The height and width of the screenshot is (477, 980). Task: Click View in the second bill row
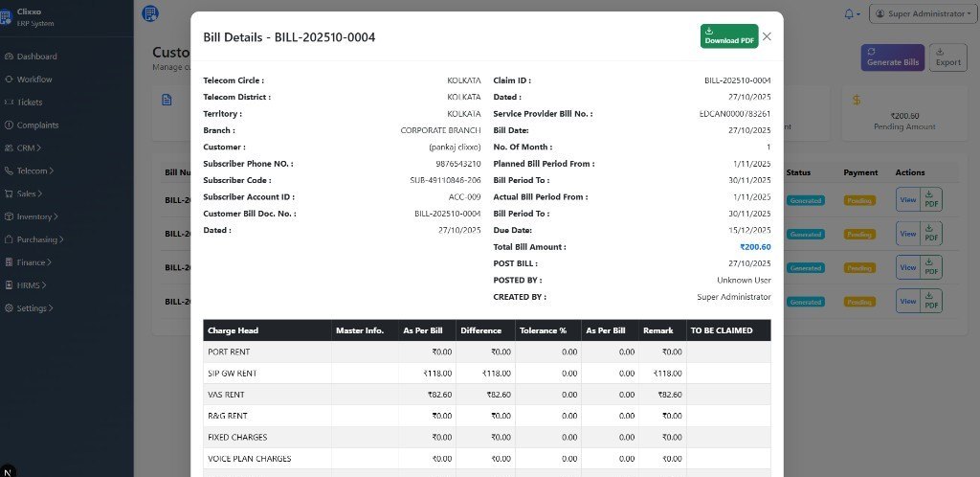pos(908,234)
